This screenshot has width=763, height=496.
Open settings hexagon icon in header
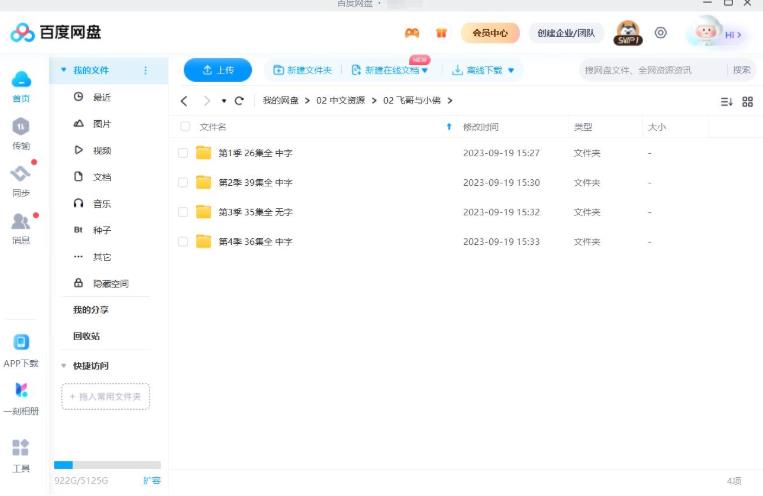coord(660,33)
